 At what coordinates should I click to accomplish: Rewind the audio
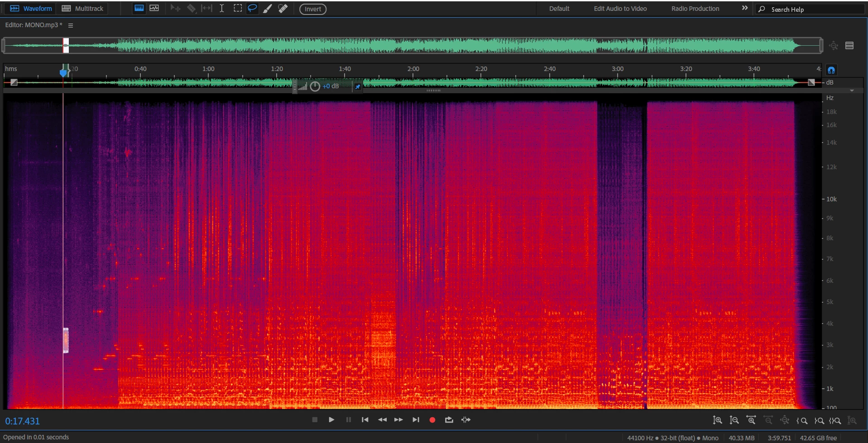coord(382,420)
